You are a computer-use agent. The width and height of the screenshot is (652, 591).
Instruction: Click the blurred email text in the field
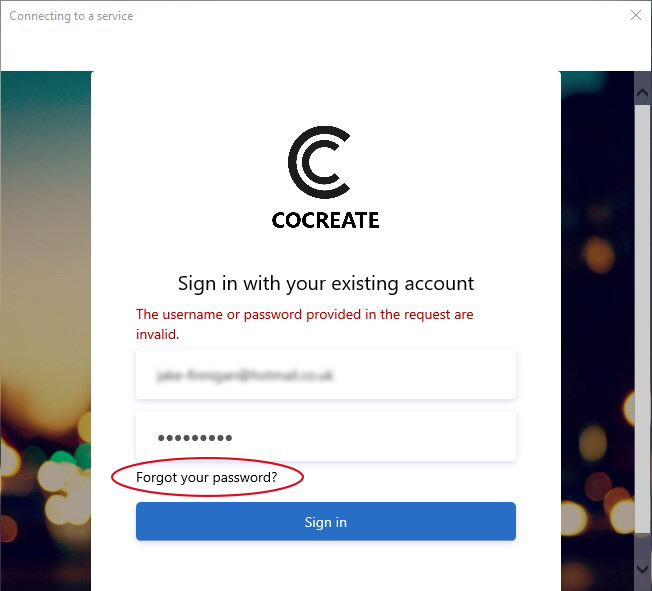click(x=244, y=376)
